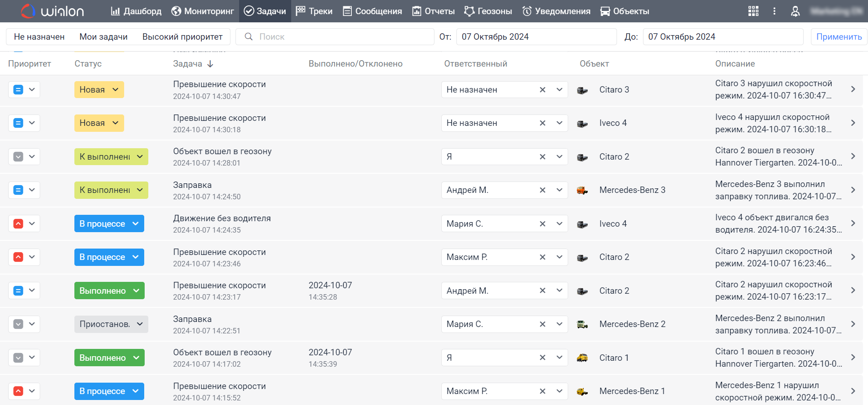Expand assignee dropdown Максим Р. for Citaro 2
This screenshot has width=868, height=405.
(x=559, y=257)
